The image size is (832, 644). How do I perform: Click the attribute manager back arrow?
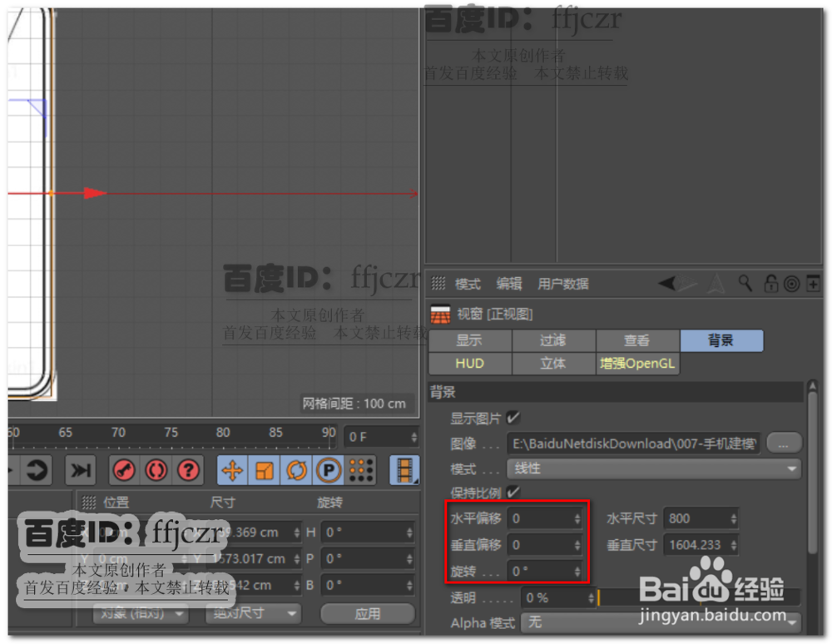667,283
